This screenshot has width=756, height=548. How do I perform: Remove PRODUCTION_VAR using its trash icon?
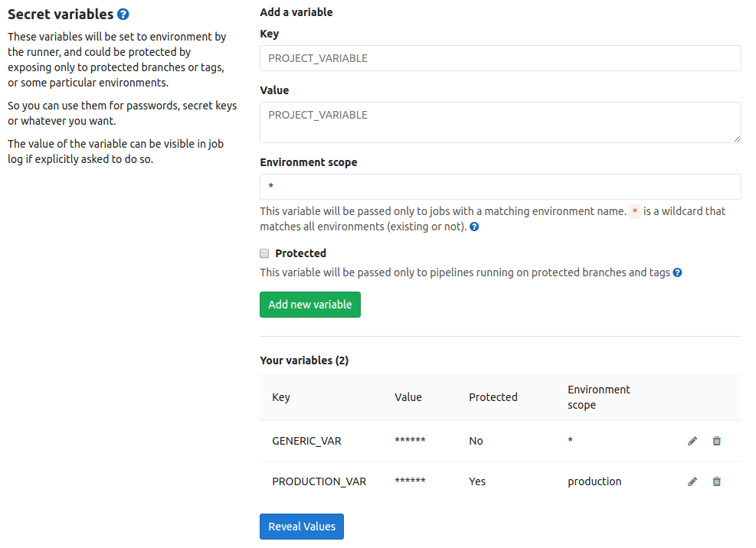717,481
